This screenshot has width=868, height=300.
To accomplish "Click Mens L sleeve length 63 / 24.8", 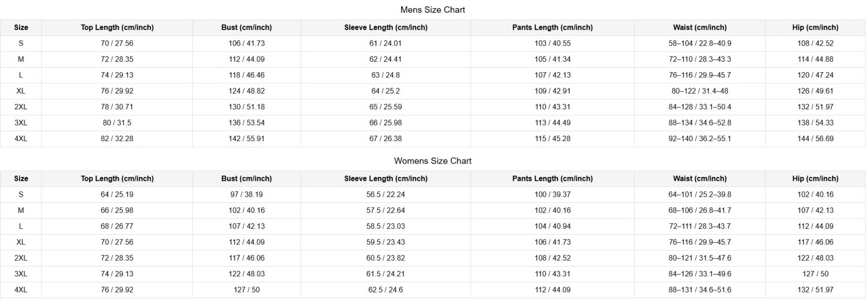I will [385, 75].
